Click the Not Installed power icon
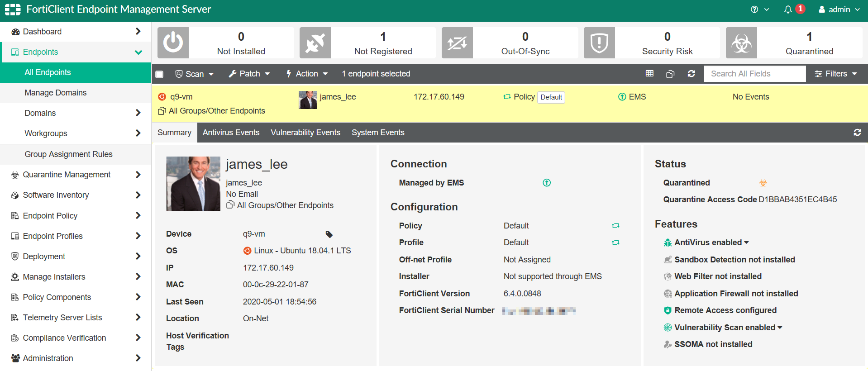This screenshot has height=371, width=868. coord(173,43)
